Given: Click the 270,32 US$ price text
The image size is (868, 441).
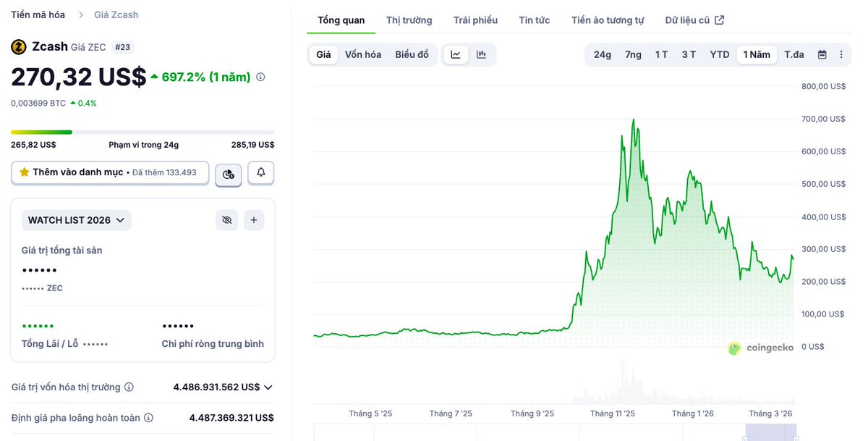Looking at the screenshot, I should pyautogui.click(x=79, y=77).
